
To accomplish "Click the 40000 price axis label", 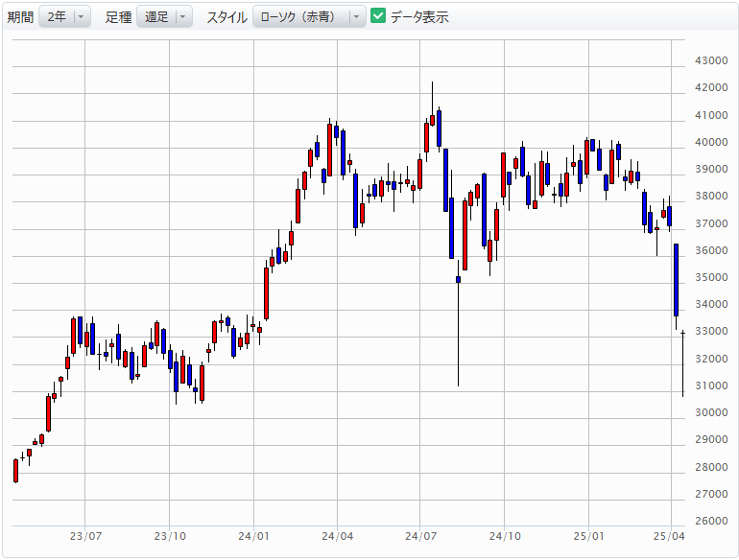I will pos(711,142).
